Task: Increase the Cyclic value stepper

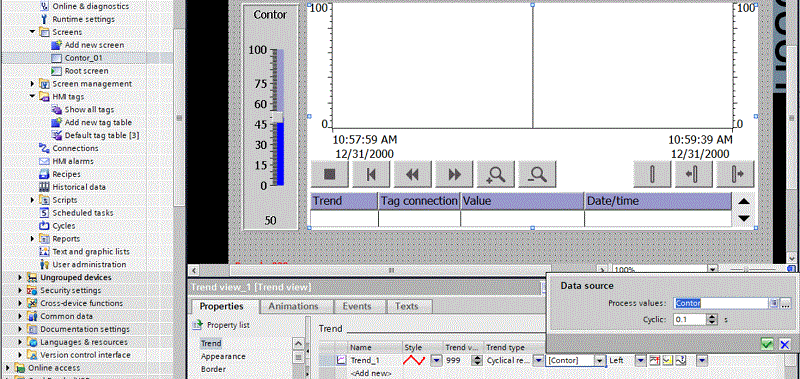Action: 712,316
